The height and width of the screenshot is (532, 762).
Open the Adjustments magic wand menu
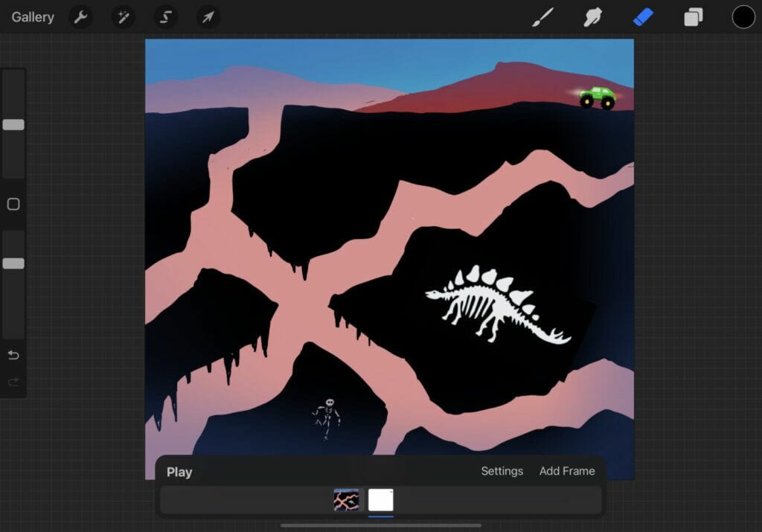(123, 17)
